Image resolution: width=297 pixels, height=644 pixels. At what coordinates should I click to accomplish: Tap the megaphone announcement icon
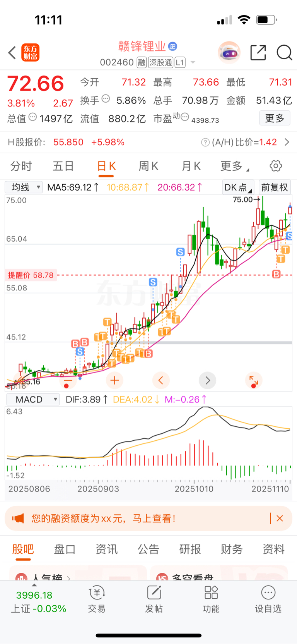coord(18,519)
